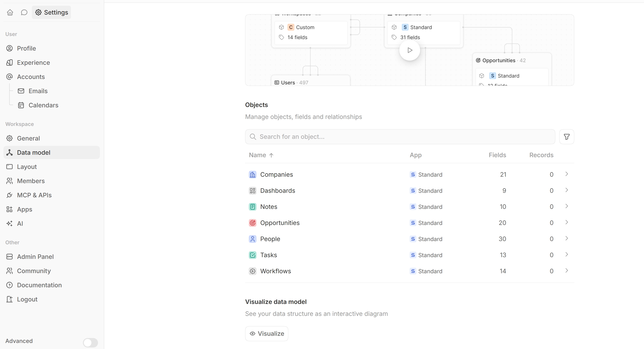644x349 pixels.
Task: Click the Settings button in top bar
Action: 51,12
